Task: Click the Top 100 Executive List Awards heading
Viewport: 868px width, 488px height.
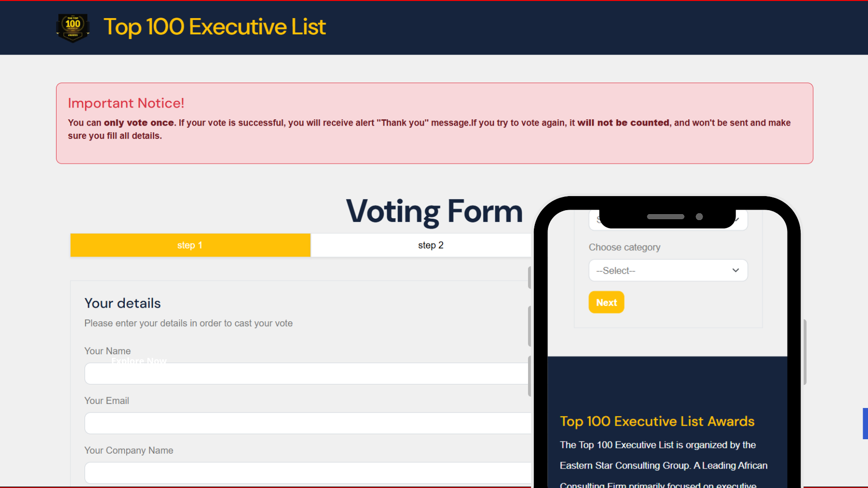Action: [x=657, y=421]
